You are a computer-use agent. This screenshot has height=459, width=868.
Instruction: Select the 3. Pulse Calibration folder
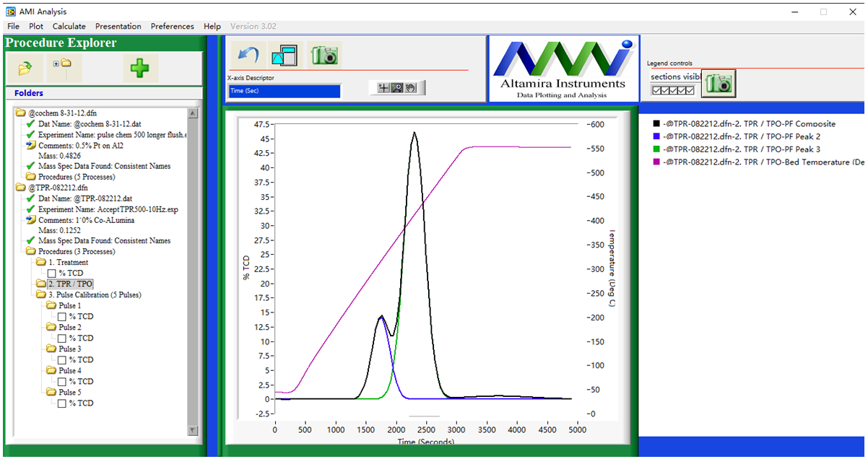point(94,295)
